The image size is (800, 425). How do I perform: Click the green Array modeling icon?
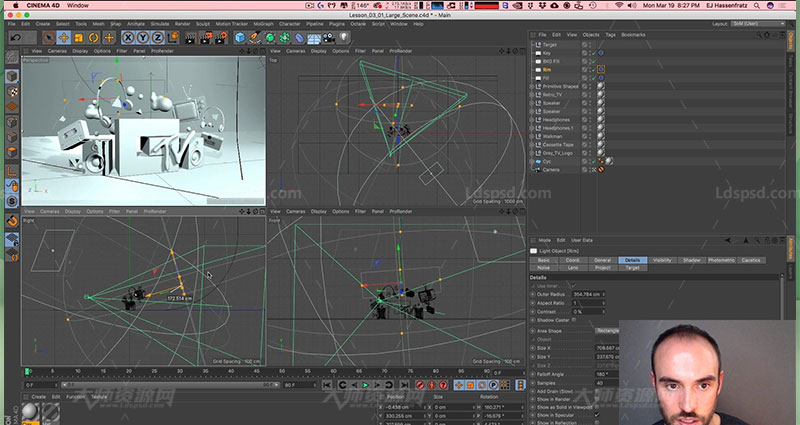285,38
